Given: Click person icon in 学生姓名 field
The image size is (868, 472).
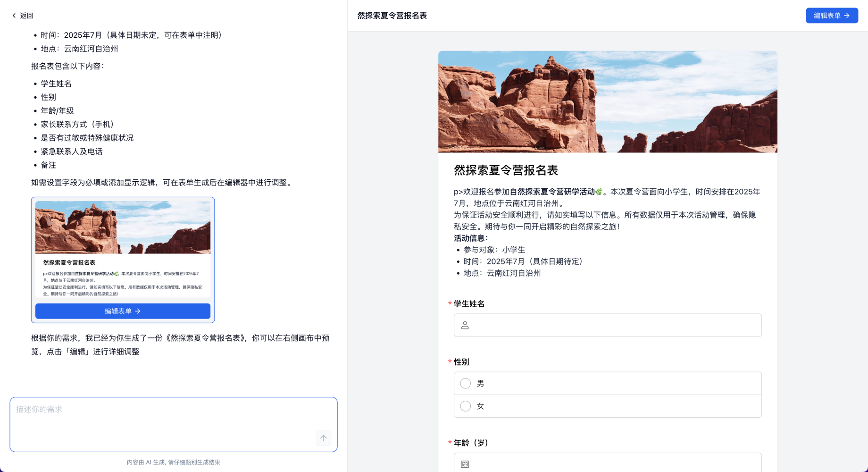Looking at the screenshot, I should coord(465,325).
